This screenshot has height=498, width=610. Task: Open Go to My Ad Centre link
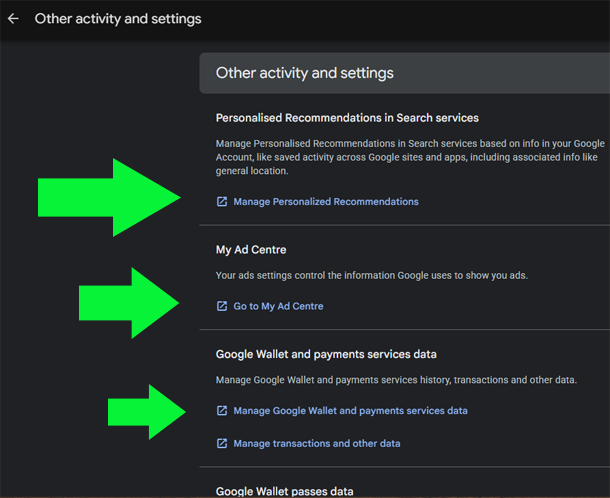click(x=278, y=306)
